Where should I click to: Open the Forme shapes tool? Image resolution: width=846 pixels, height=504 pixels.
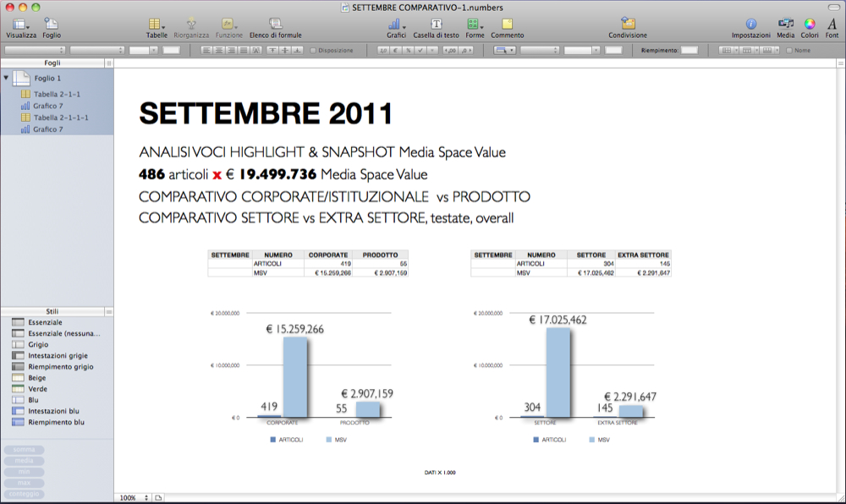click(x=475, y=25)
